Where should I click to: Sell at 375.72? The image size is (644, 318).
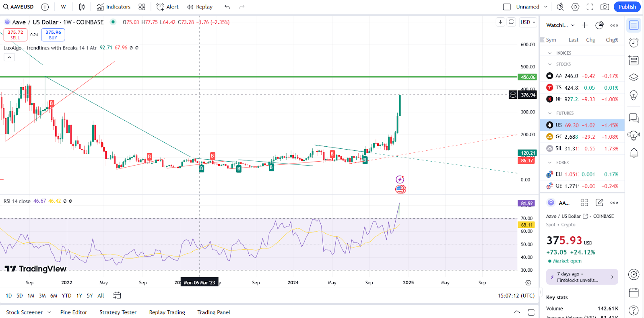click(x=15, y=35)
